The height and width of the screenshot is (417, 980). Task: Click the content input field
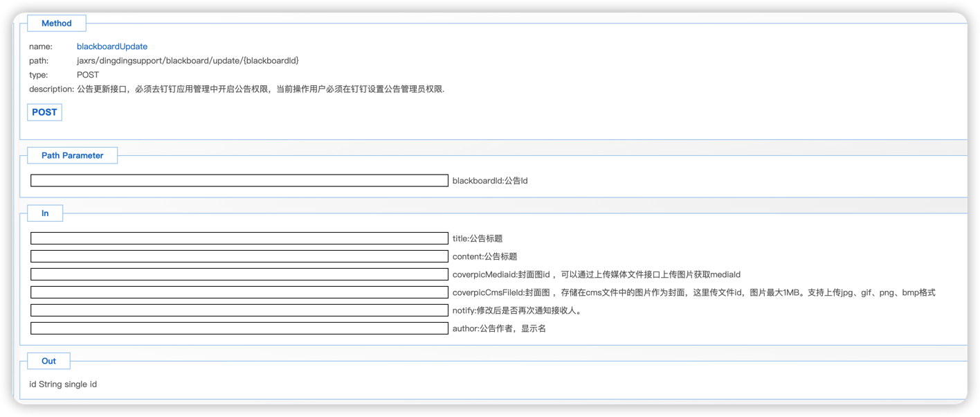(239, 256)
